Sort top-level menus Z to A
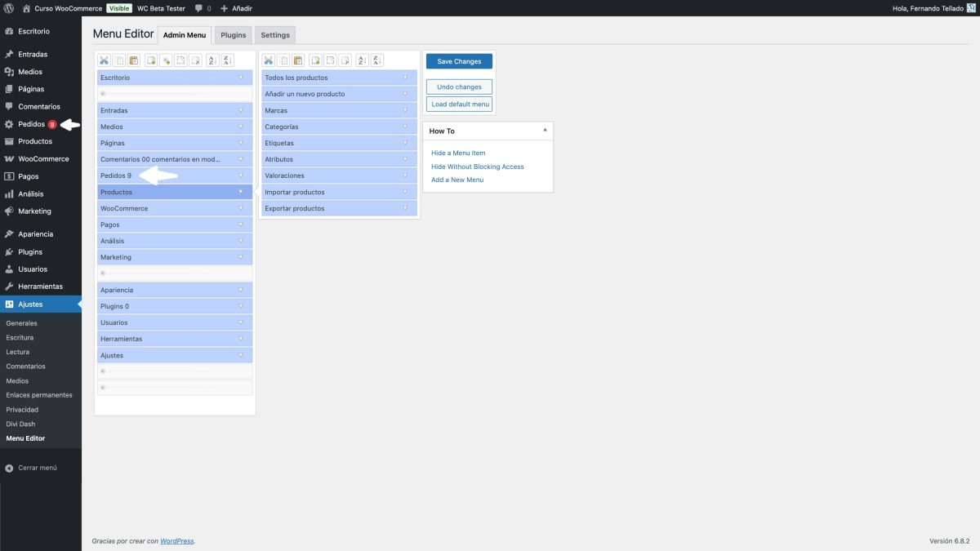980x551 pixels. 228,60
